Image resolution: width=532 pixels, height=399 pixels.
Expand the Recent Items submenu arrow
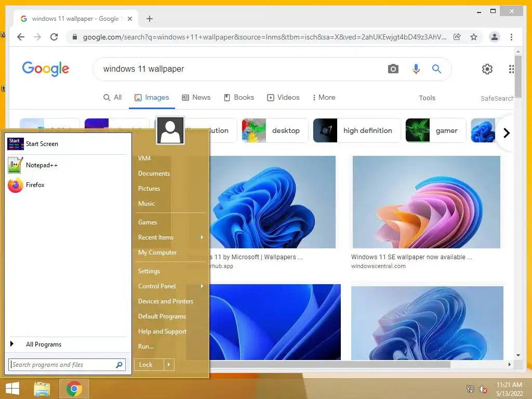click(x=202, y=237)
